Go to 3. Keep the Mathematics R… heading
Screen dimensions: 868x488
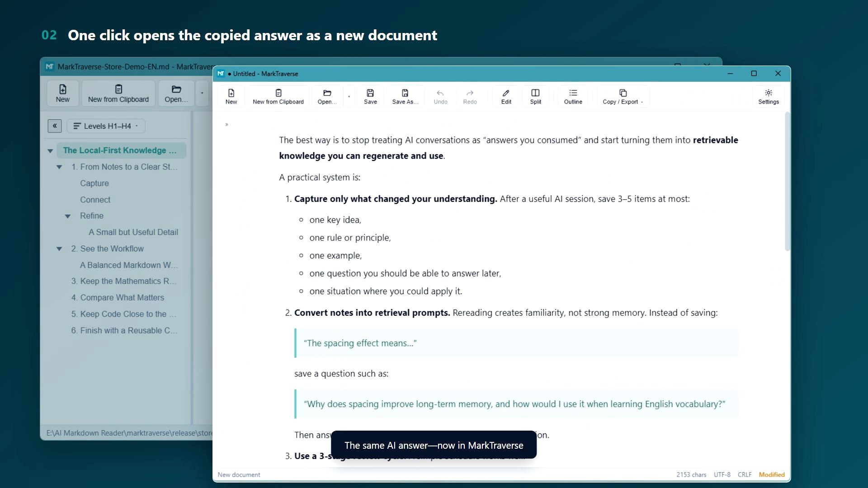124,281
